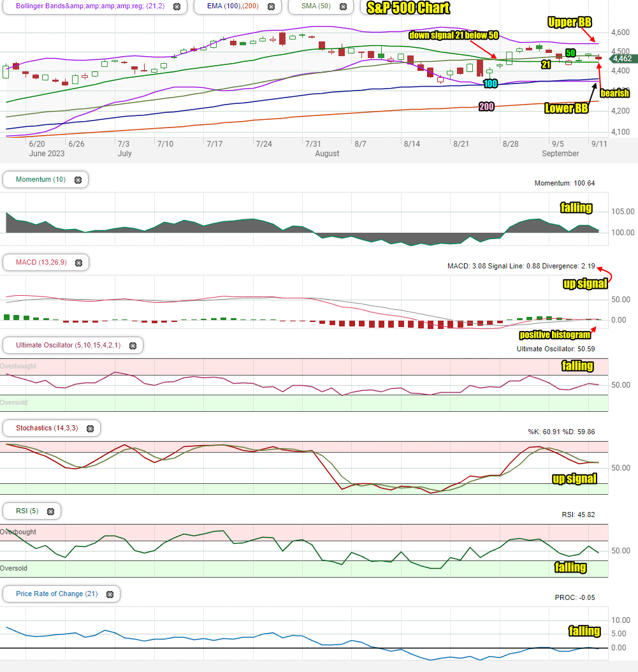
Task: Remove the MACD (13,26,9) panel via its X icon
Action: (79, 263)
